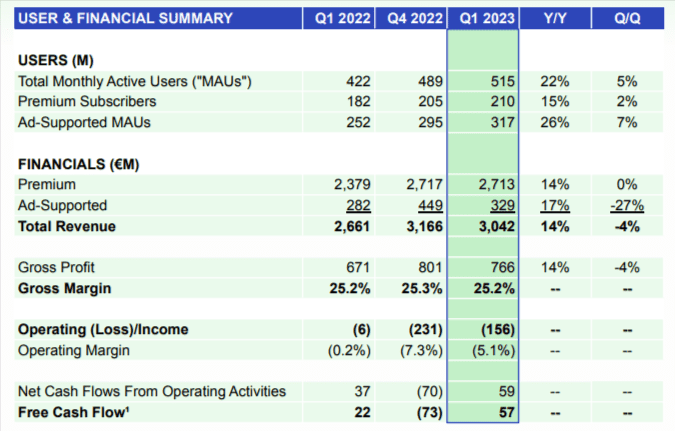This screenshot has height=431, width=675.
Task: Click Total Revenue value 2,661
Action: 352,227
